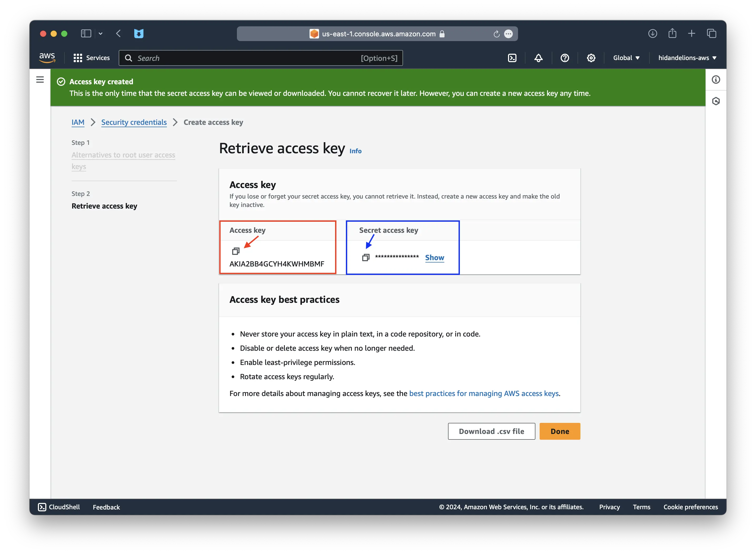Screen dimensions: 756x554
Task: Expand the sidebar options chevron
Action: [100, 33]
